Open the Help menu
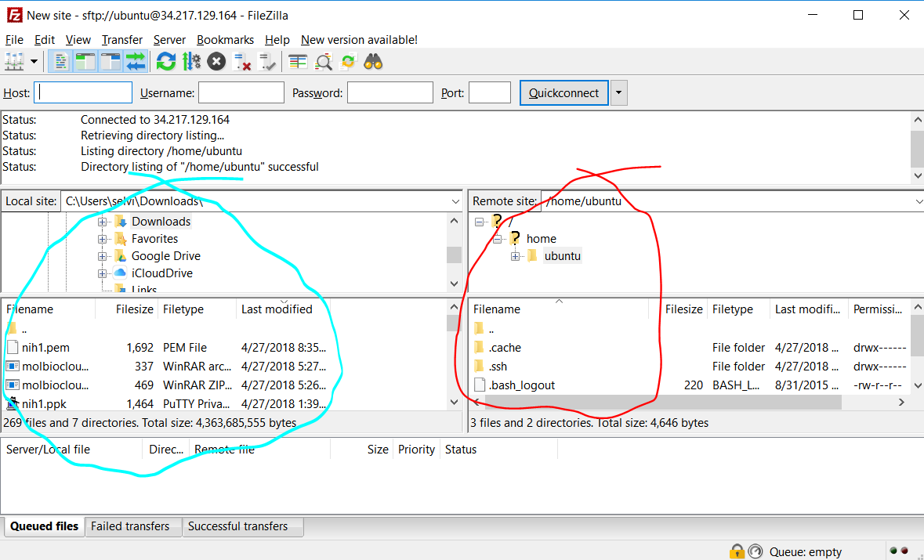 [x=277, y=39]
